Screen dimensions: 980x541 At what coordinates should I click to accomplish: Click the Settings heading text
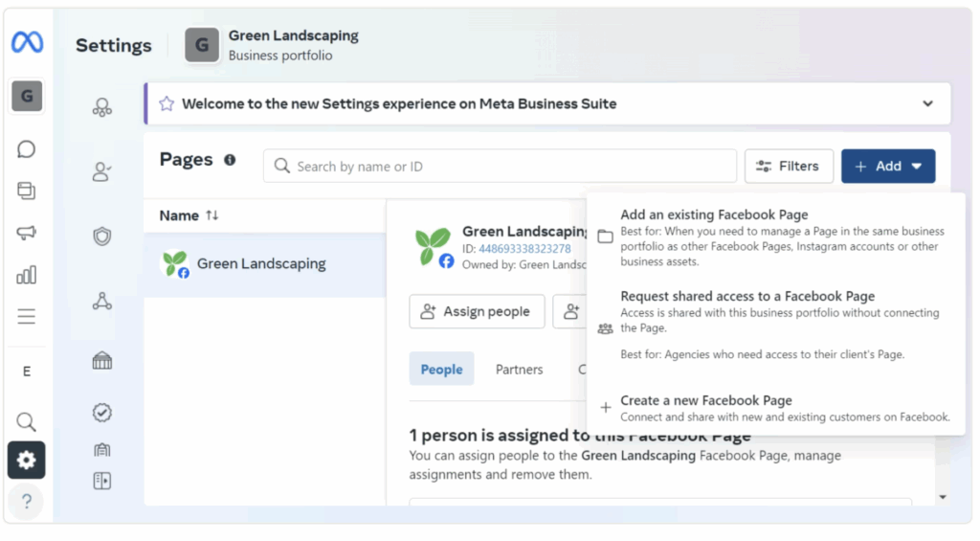pos(114,46)
